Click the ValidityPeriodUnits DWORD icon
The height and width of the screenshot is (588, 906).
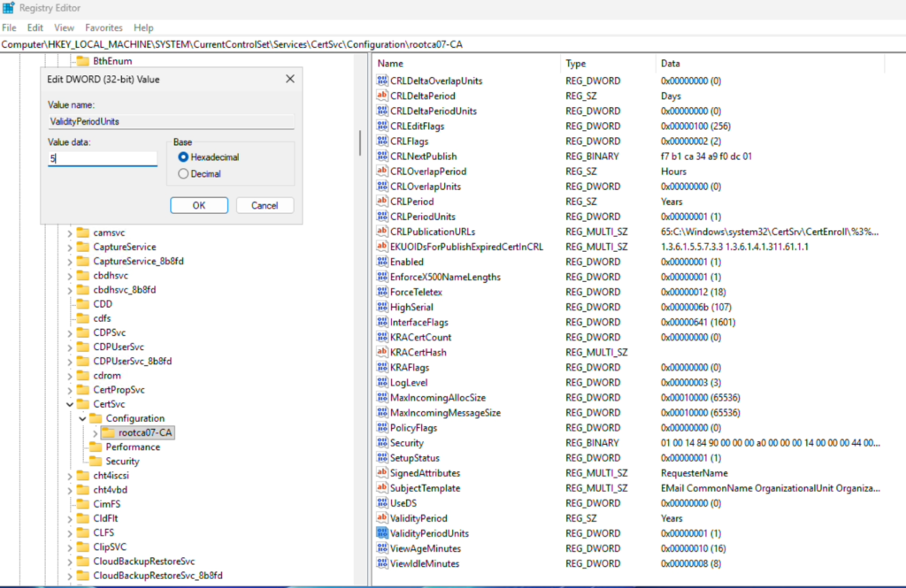382,533
